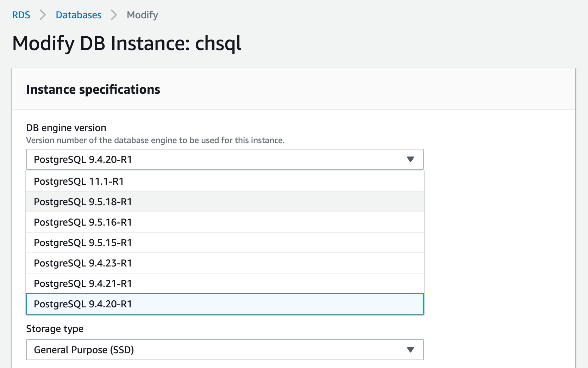Go to the Databases breadcrumb link
Image resolution: width=588 pixels, height=368 pixels.
pyautogui.click(x=79, y=15)
